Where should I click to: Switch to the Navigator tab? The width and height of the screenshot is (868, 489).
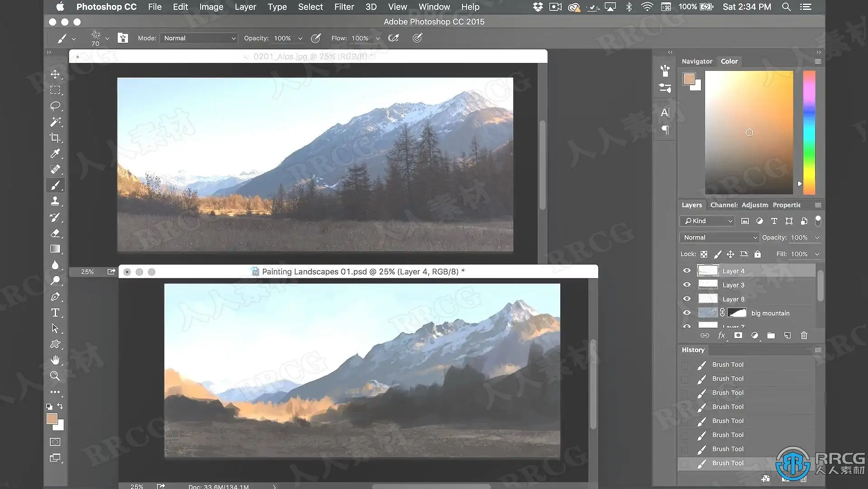pyautogui.click(x=697, y=61)
